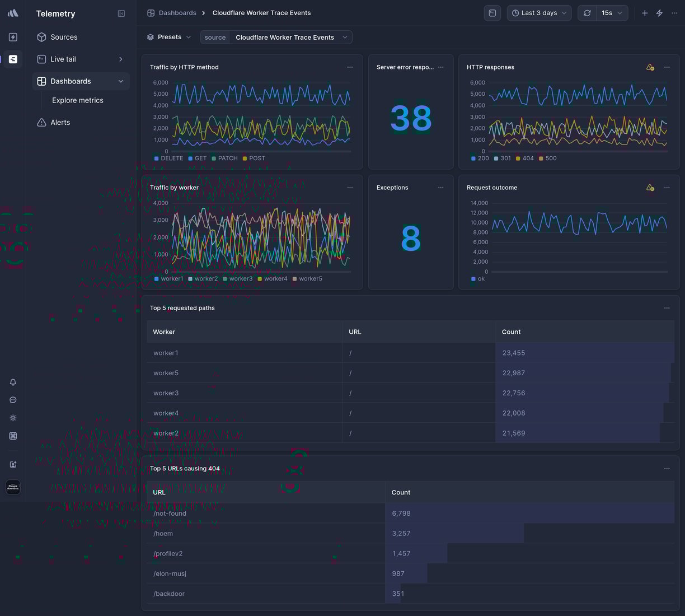Toggle POST series in HTTP method legend
The image size is (685, 616).
tap(254, 158)
